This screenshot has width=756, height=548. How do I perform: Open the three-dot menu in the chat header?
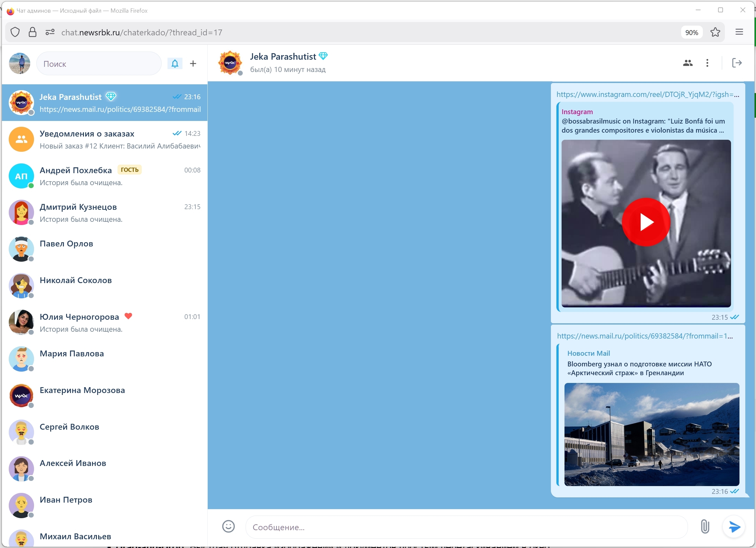click(707, 63)
